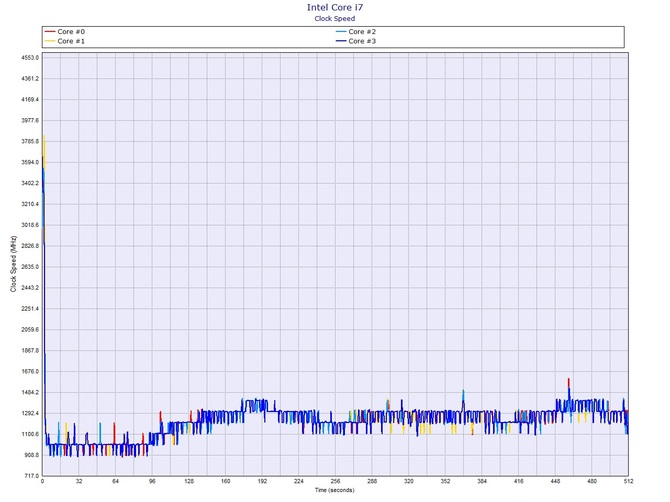Click the 2251.4 y-axis value
This screenshot has width=670, height=502.
coord(30,309)
